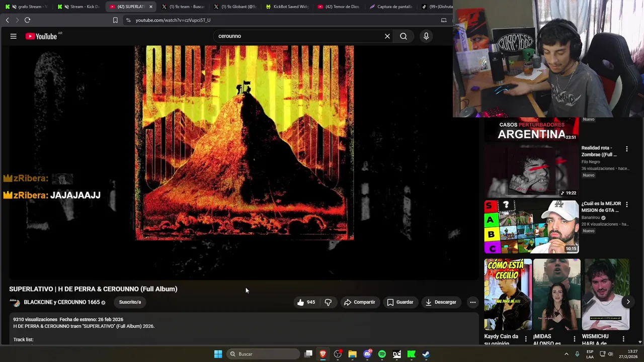
Task: Switch to Stream - Kick Dashboard tab
Action: [x=78, y=7]
